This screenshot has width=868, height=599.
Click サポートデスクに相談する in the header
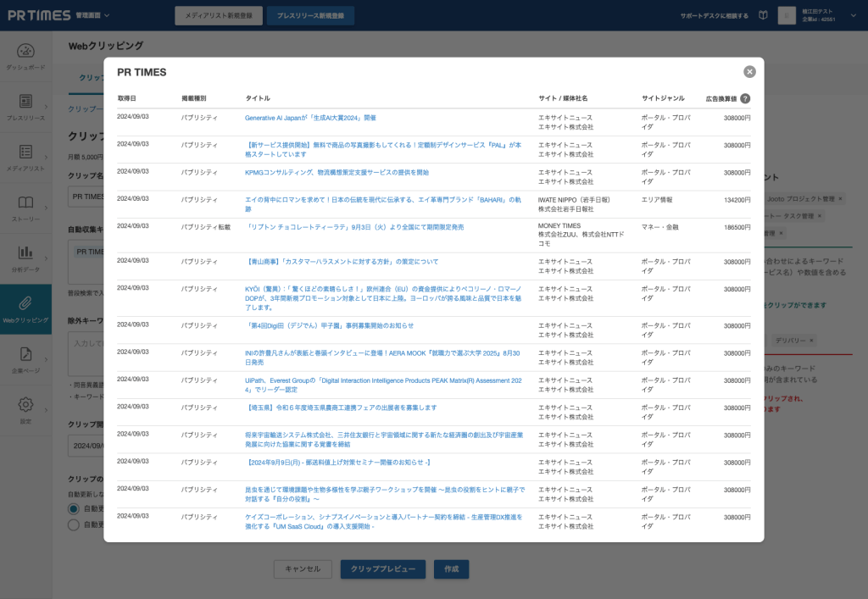point(714,15)
